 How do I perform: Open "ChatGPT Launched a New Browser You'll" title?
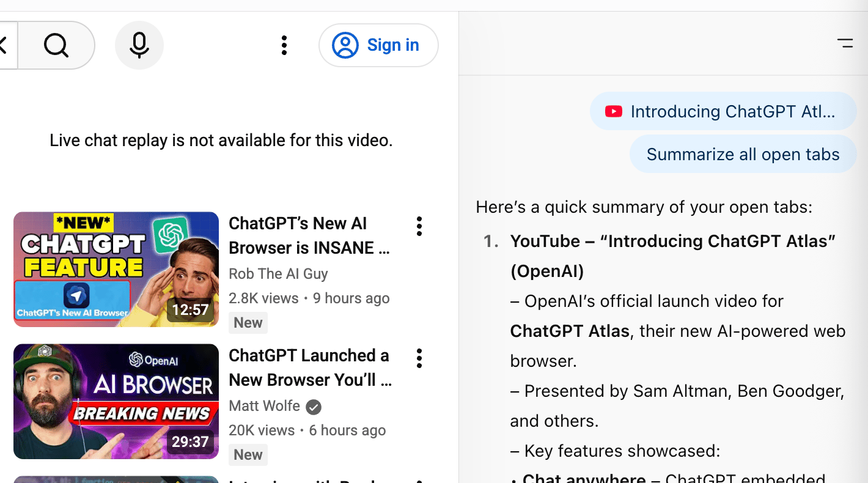311,367
